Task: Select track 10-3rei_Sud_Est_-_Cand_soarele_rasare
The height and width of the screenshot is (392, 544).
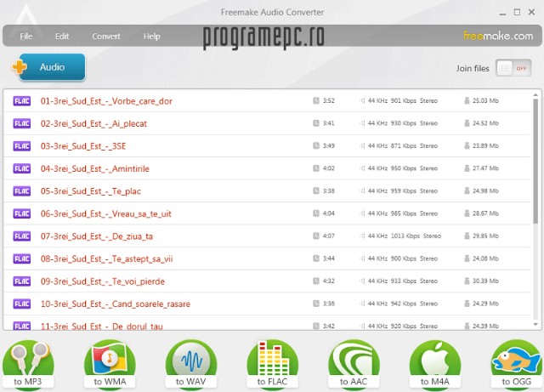Action: 116,304
